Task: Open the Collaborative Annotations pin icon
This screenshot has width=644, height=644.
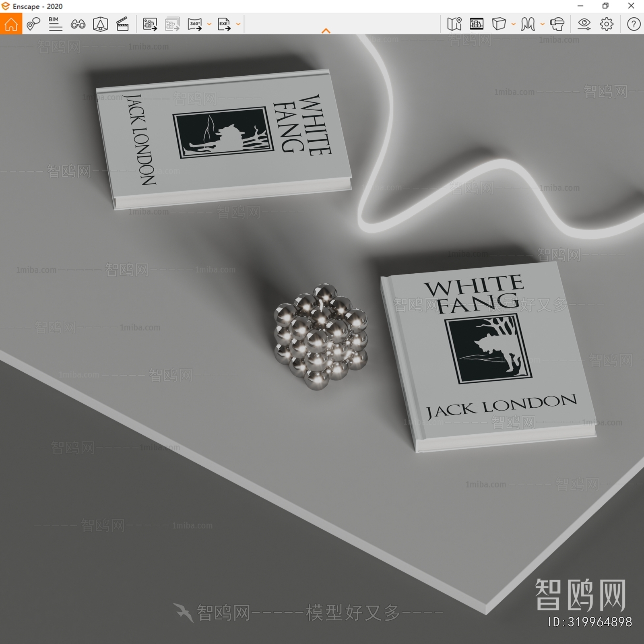Action: [33, 24]
